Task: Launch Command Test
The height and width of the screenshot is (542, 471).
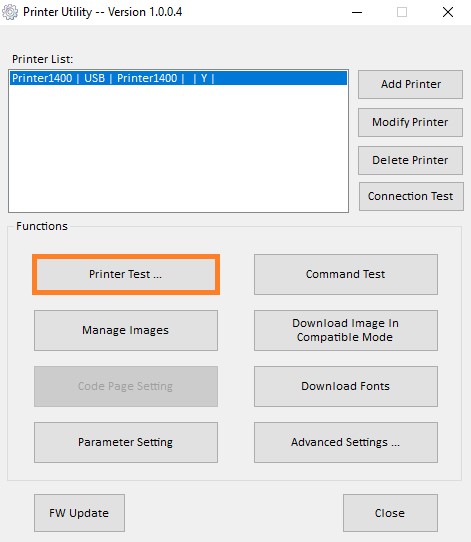Action: point(346,274)
